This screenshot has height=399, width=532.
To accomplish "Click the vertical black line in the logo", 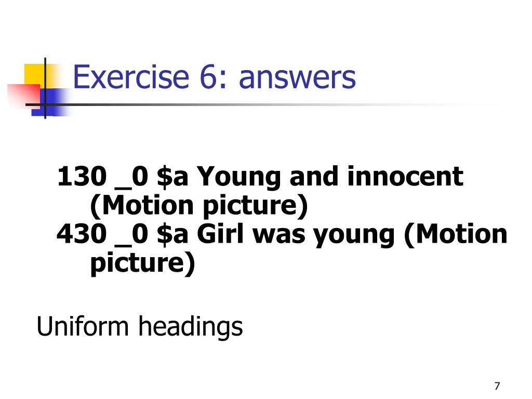I will tap(45, 88).
